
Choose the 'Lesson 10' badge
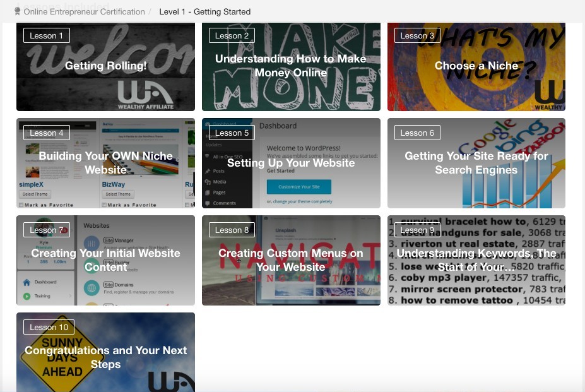[x=49, y=327]
